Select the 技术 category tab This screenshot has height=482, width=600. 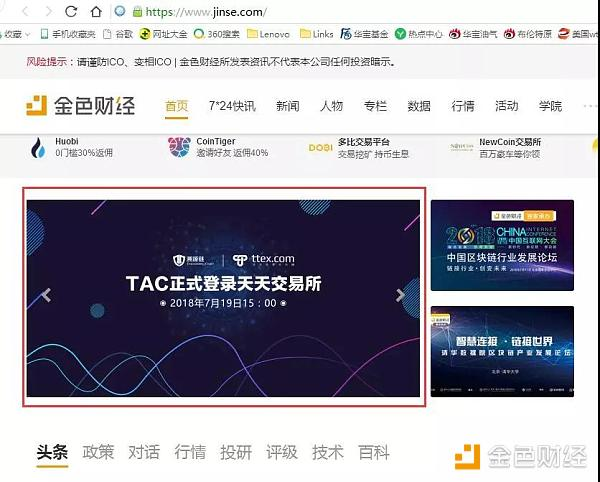328,453
